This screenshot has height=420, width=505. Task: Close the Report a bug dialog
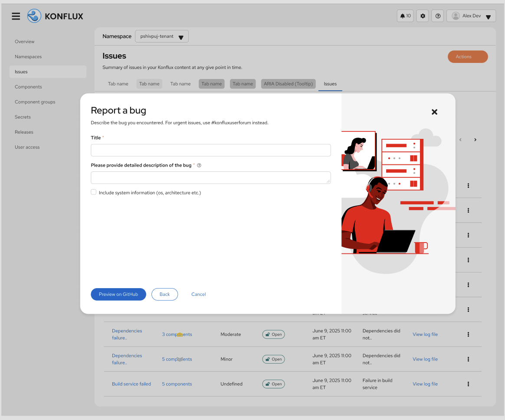click(x=434, y=112)
